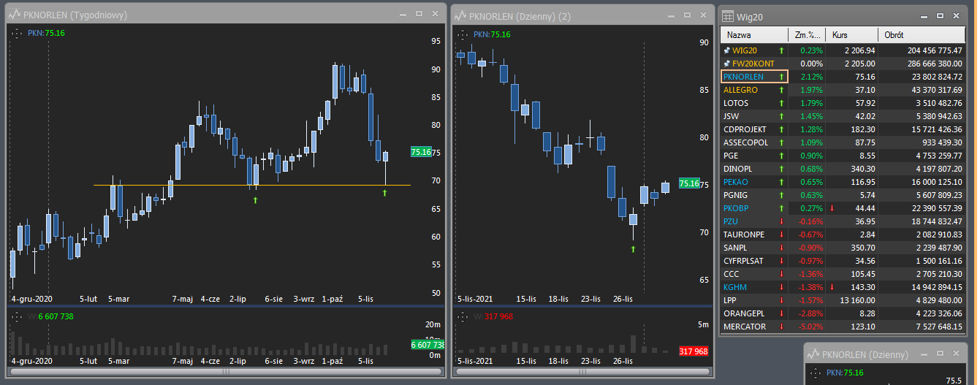Select DINOPL in the table
This screenshot has width=980, height=385.
tap(737, 169)
